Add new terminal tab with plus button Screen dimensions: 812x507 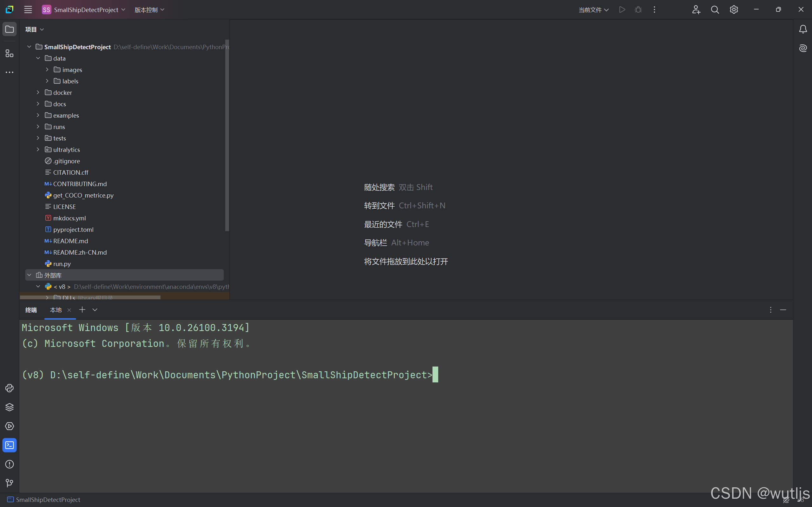coord(82,310)
